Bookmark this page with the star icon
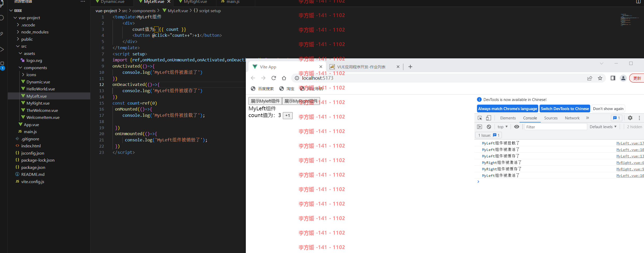This screenshot has height=253, width=644. (600, 78)
